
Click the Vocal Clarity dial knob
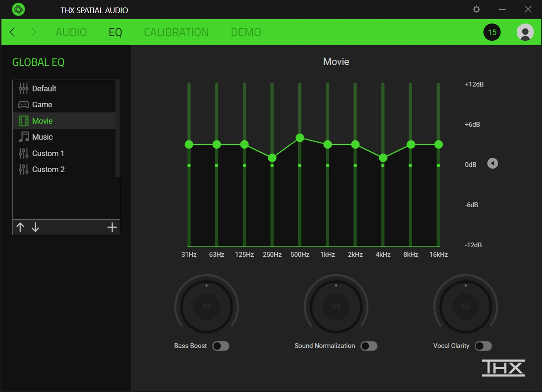pos(465,306)
